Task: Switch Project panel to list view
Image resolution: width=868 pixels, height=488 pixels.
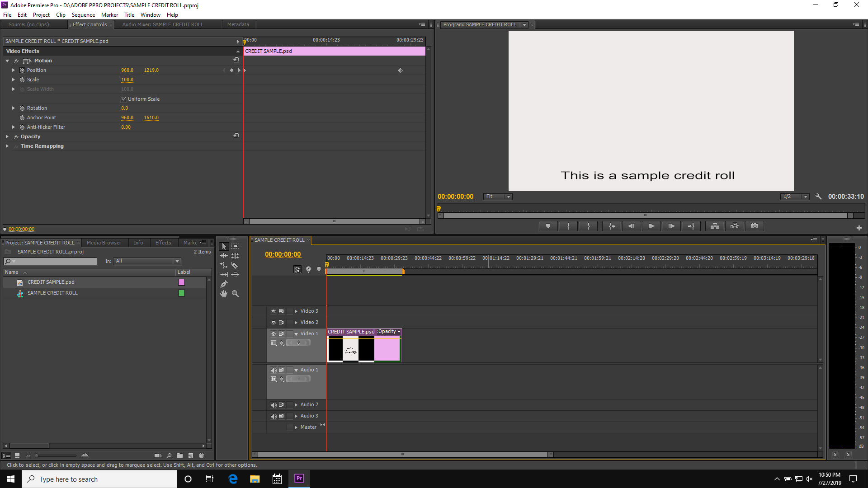Action: coord(7,455)
